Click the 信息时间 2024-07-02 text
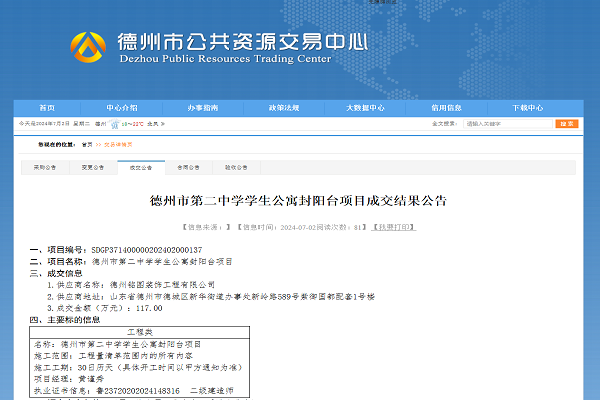This screenshot has width=600, height=400. (277, 227)
